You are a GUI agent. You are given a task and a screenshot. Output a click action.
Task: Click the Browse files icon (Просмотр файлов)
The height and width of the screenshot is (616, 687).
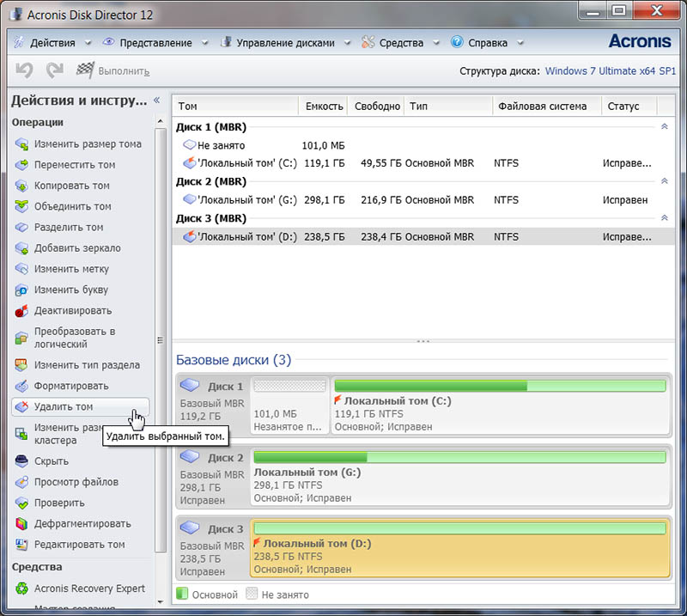[x=21, y=482]
